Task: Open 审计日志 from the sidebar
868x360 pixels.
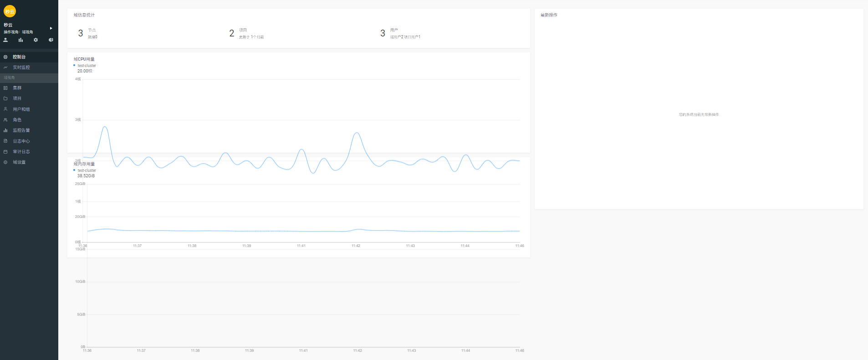Action: point(21,152)
